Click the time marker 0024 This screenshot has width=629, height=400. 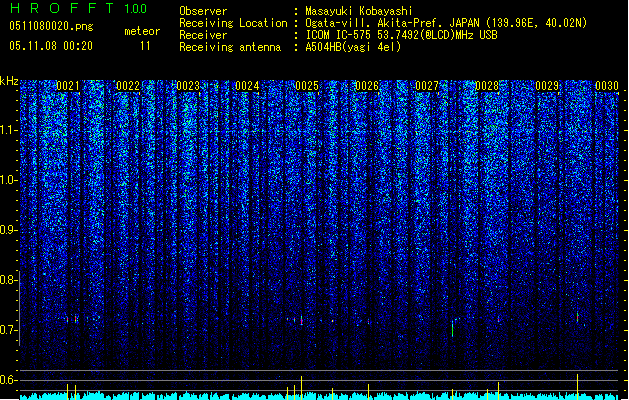[247, 86]
